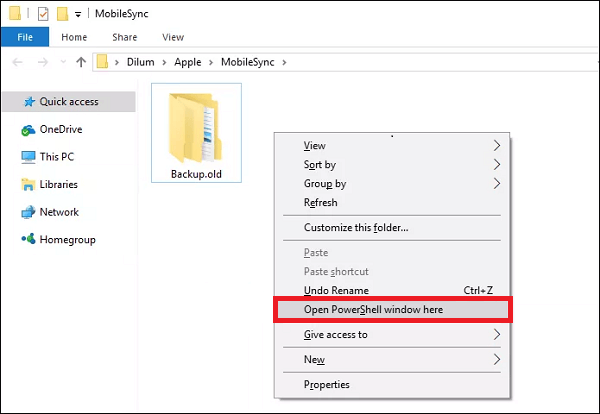Choose Properties in the context menu

[327, 385]
